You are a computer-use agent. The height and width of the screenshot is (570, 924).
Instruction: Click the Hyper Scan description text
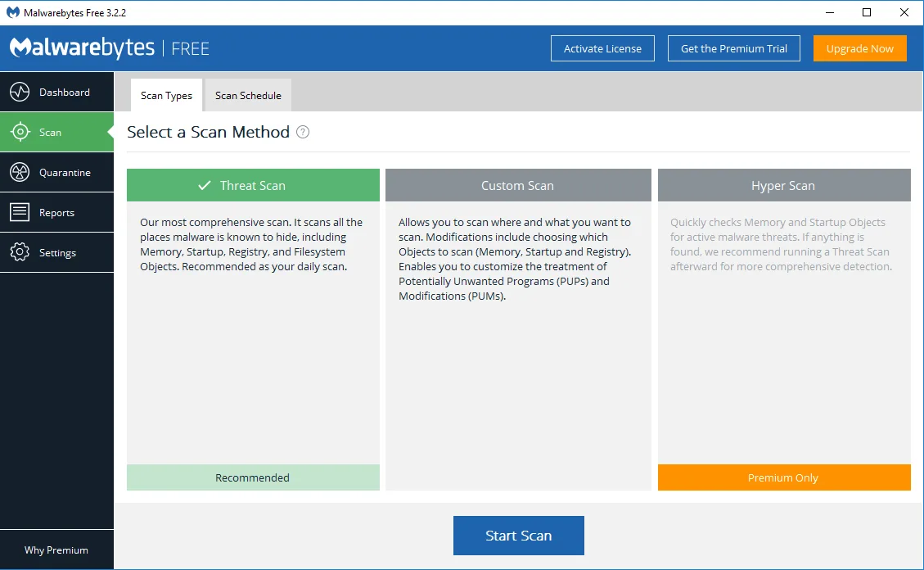[781, 244]
